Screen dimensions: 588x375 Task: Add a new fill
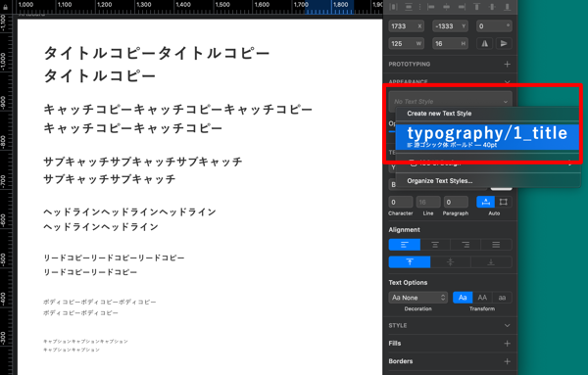point(507,343)
